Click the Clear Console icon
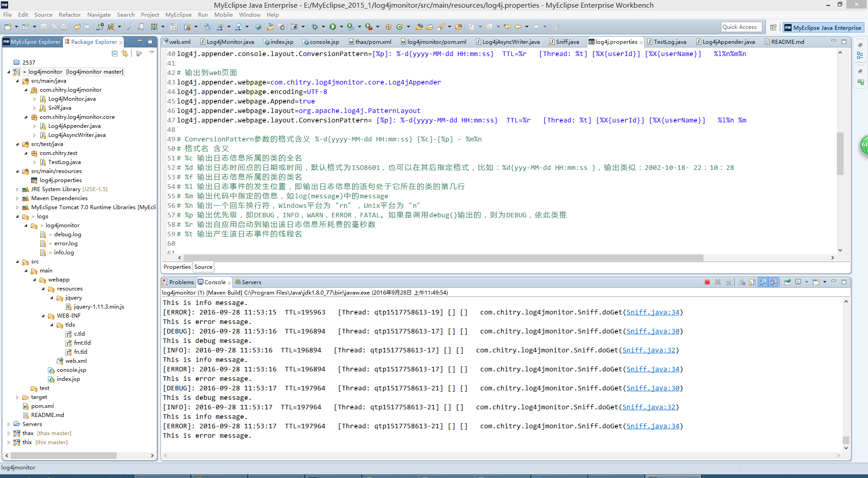Screen dimensions: 868x478 [x=742, y=282]
